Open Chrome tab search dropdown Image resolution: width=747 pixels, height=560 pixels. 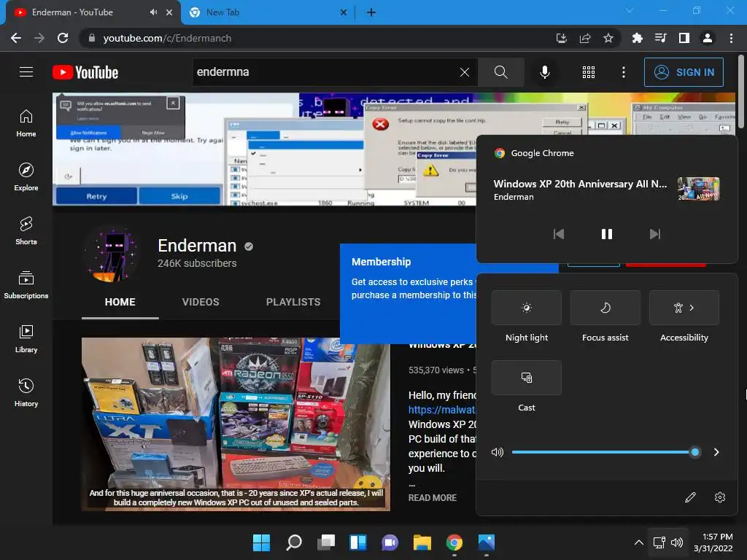click(630, 10)
